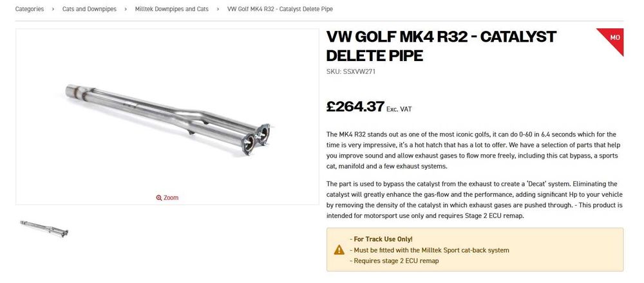Viewport: 644px width, 283px height.
Task: Click the VW Golf MK4 R32 breadcrumb
Action: tap(280, 9)
